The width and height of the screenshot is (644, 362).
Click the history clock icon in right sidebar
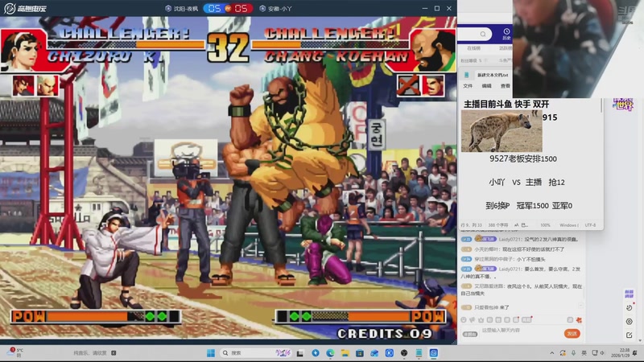coord(629,308)
